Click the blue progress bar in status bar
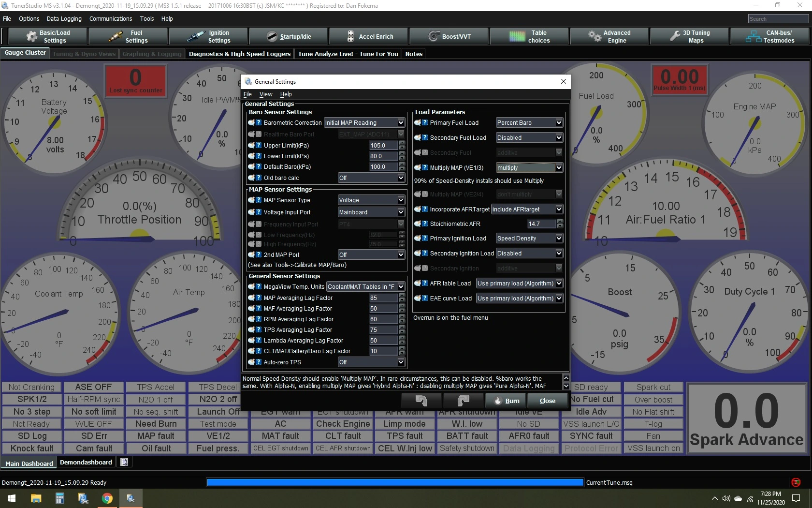The height and width of the screenshot is (508, 812). (395, 482)
